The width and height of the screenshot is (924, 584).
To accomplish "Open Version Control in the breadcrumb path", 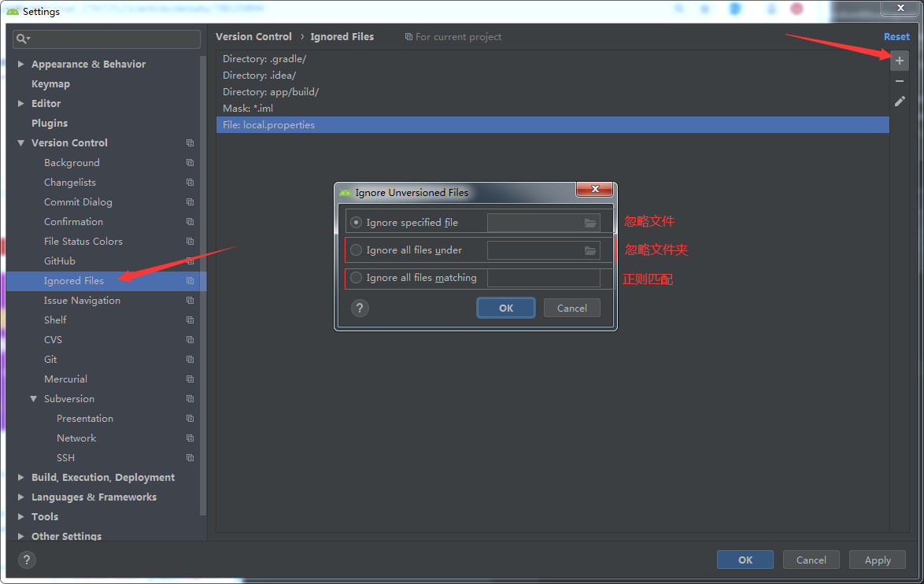I will click(253, 36).
